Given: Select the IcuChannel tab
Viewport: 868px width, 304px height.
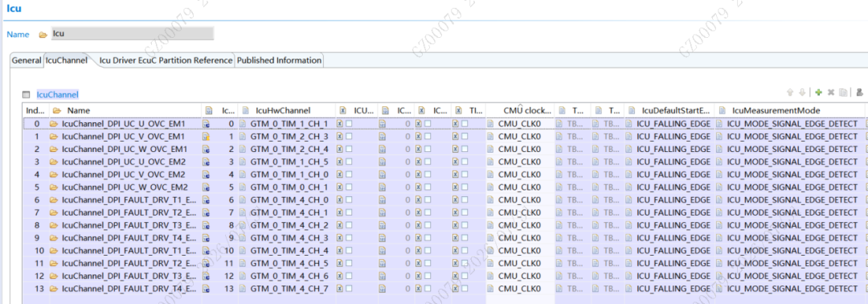Looking at the screenshot, I should [67, 60].
